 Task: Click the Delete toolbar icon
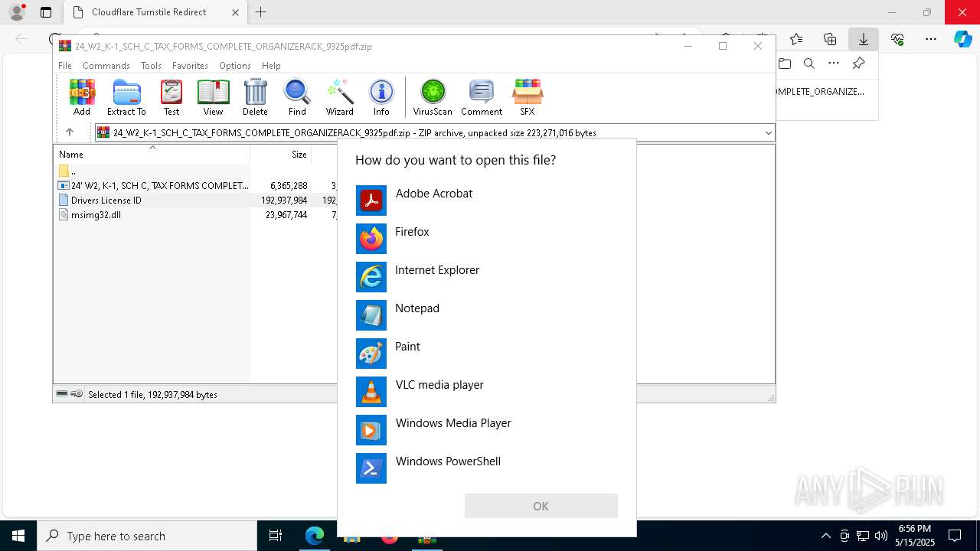255,97
